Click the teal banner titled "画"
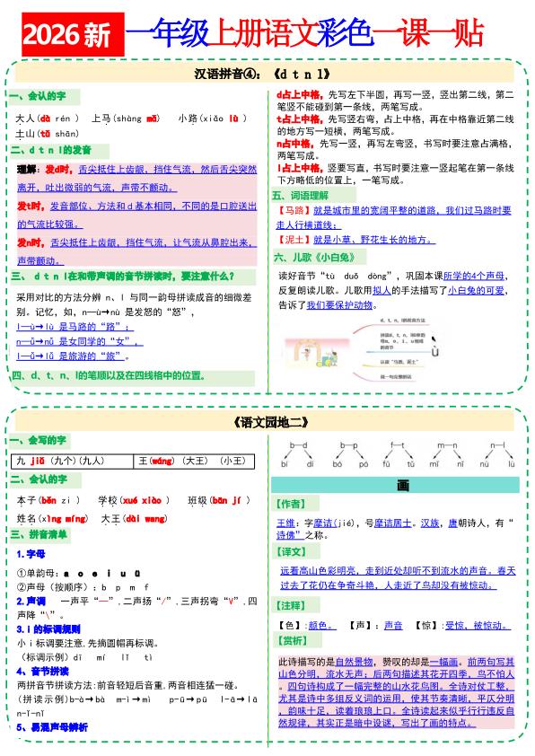The image size is (535, 756). point(395,485)
